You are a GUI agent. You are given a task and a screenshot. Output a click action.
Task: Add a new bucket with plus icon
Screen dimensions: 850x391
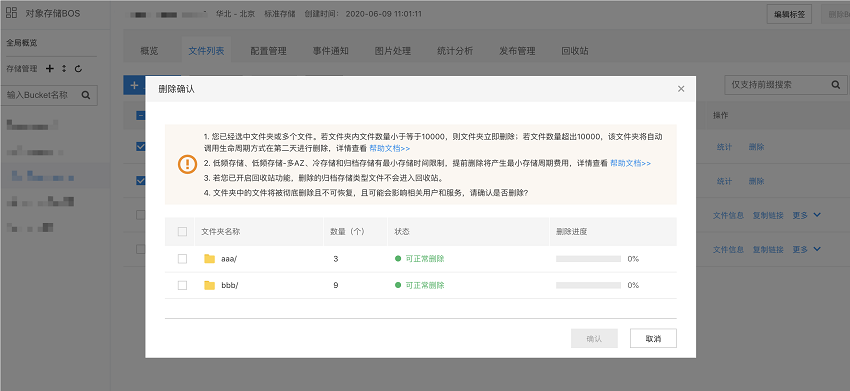(x=50, y=68)
